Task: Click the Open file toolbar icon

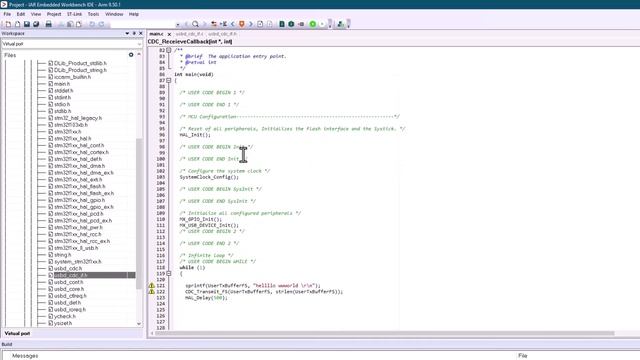Action: pyautogui.click(x=18, y=24)
